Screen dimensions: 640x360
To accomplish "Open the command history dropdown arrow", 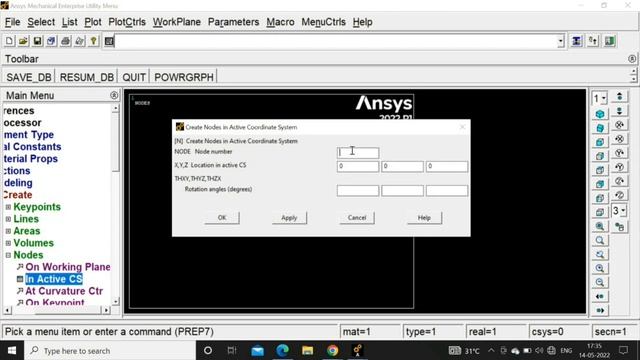I will [x=561, y=41].
